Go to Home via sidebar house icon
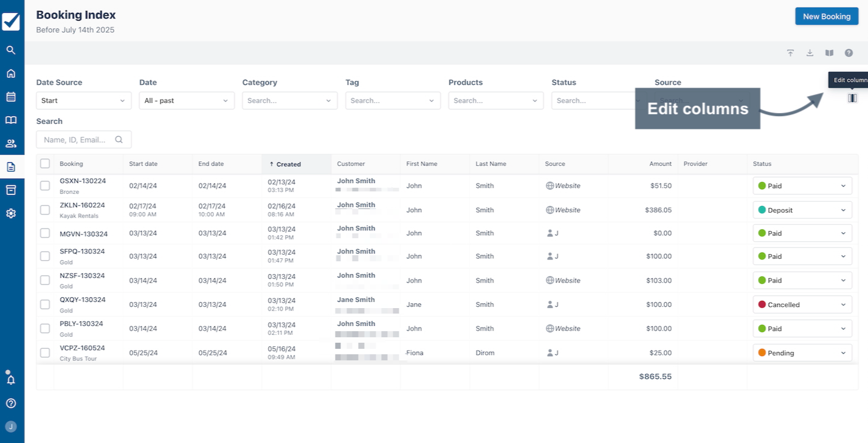The height and width of the screenshot is (443, 868). click(11, 74)
